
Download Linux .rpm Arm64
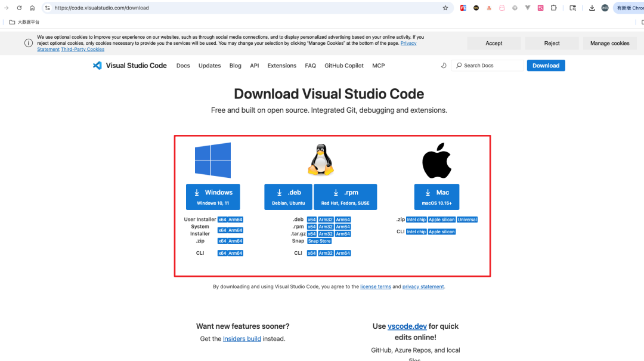[x=343, y=227]
